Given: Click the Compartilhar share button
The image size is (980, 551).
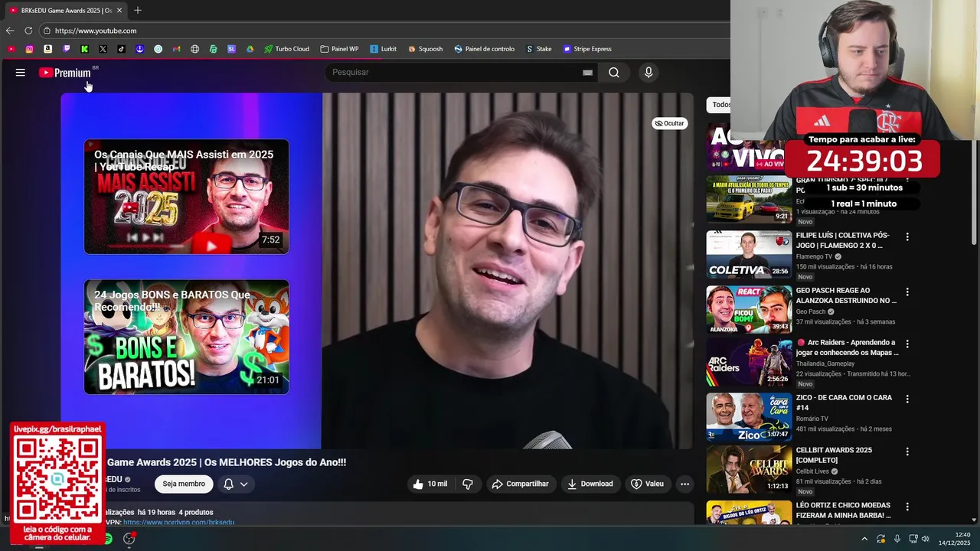Looking at the screenshot, I should coord(520,484).
